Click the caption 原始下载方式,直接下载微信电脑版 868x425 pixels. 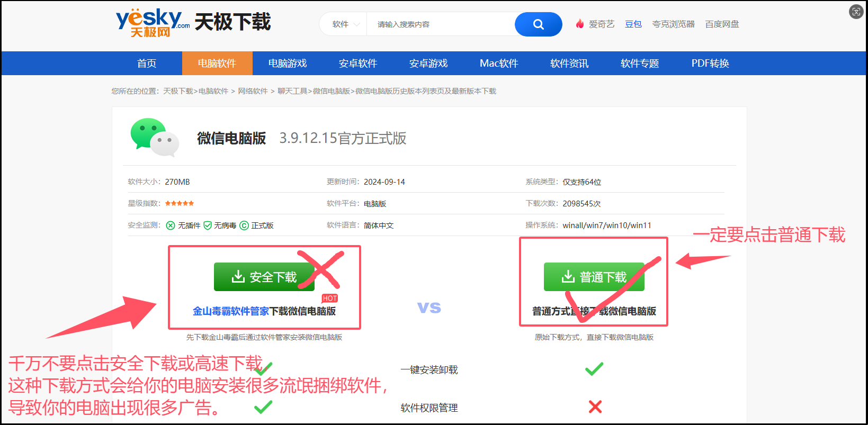coord(594,337)
